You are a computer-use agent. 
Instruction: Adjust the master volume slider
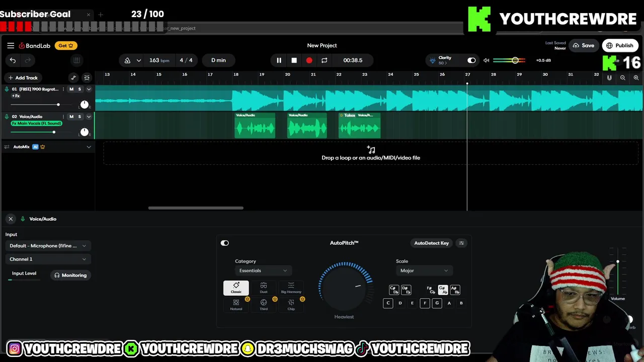pos(509,60)
